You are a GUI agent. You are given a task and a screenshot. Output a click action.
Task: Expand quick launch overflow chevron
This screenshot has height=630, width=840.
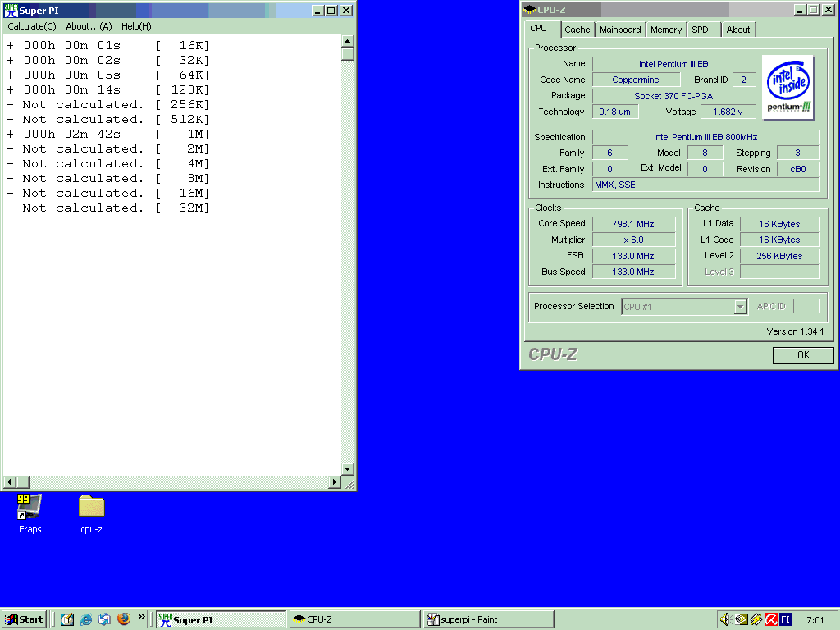click(x=141, y=617)
